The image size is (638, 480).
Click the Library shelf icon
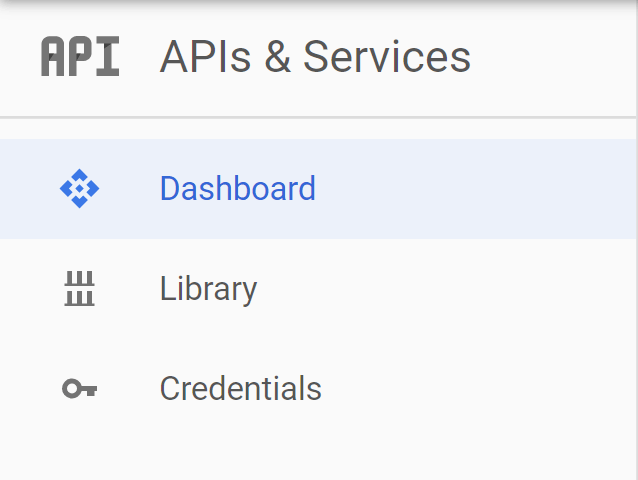[80, 289]
